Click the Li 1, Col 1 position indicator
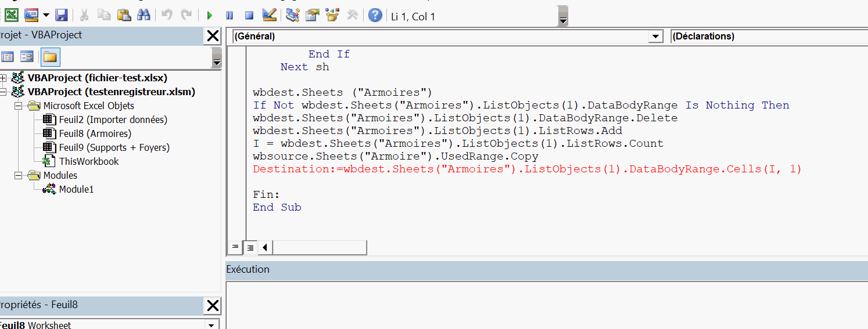 pyautogui.click(x=413, y=17)
